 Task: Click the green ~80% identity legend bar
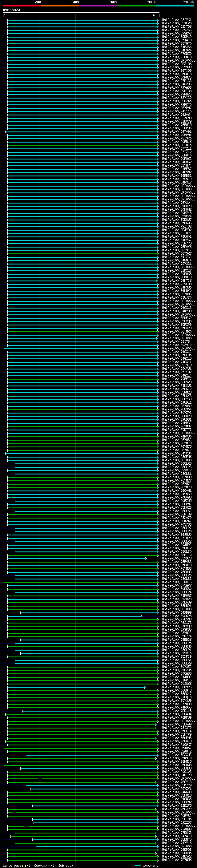136,6
